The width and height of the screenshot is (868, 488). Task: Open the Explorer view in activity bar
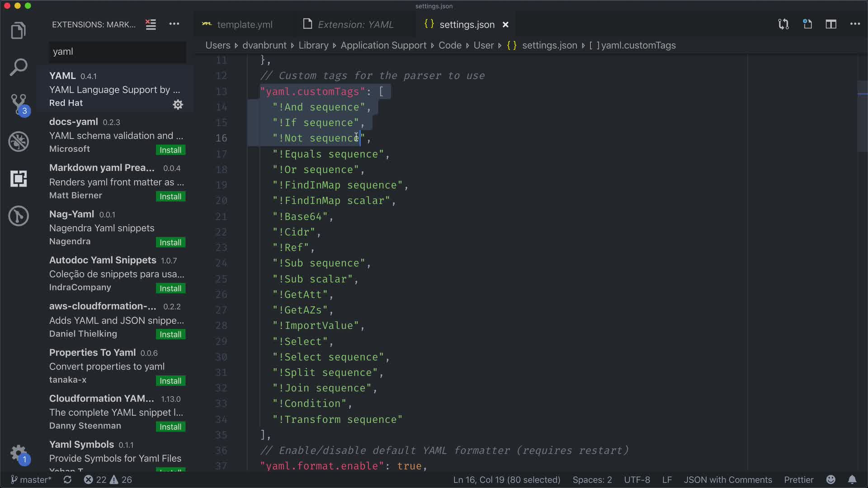[x=19, y=31]
